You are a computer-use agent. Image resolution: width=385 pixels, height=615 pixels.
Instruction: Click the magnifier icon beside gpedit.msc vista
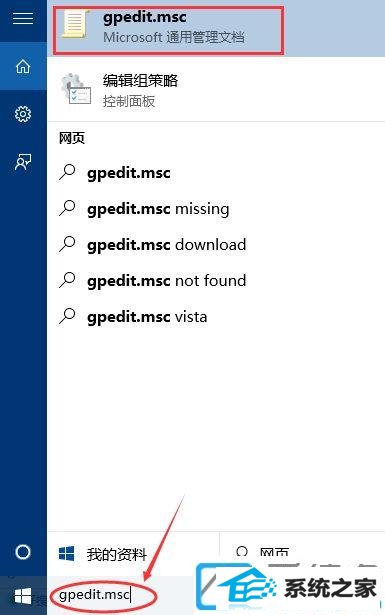pos(67,316)
